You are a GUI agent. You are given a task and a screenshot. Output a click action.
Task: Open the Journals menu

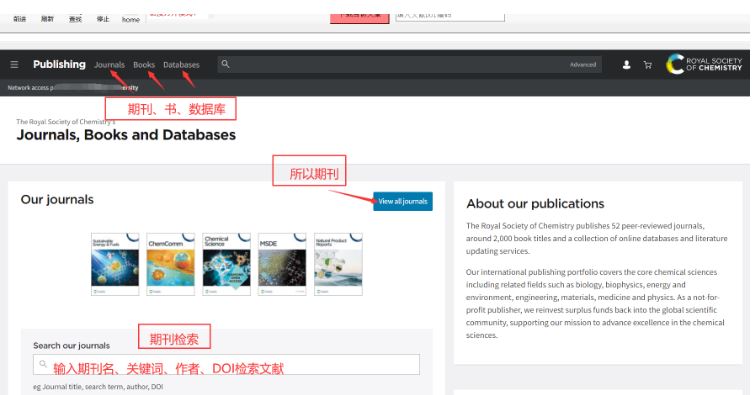(x=109, y=64)
